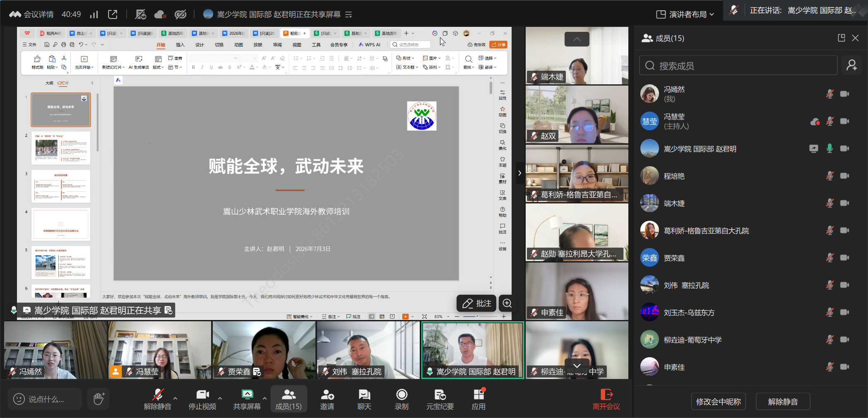Viewport: 868px width, 418px height.
Task: Open the share bar menu icon after 正在共享屏幕
Action: (349, 14)
